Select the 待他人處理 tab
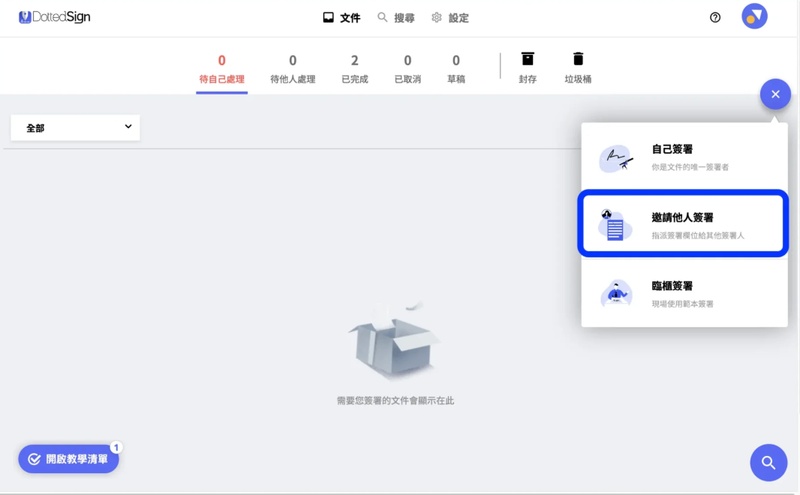This screenshot has height=495, width=800. (x=293, y=69)
